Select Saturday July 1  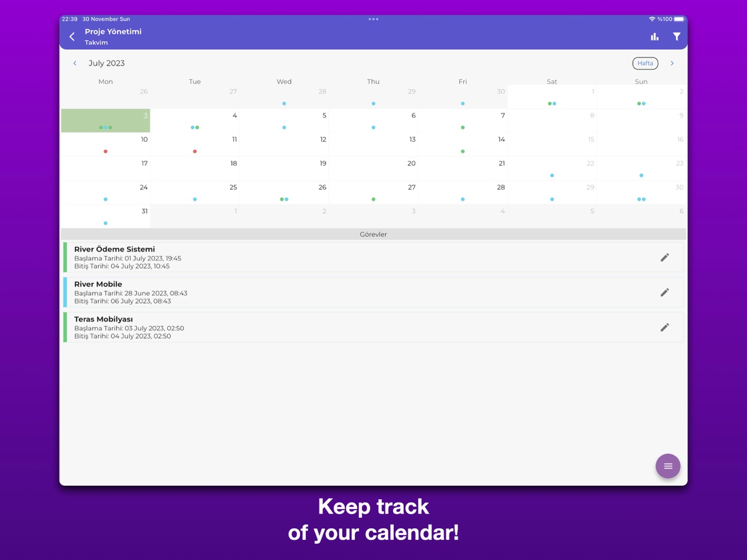pyautogui.click(x=552, y=97)
